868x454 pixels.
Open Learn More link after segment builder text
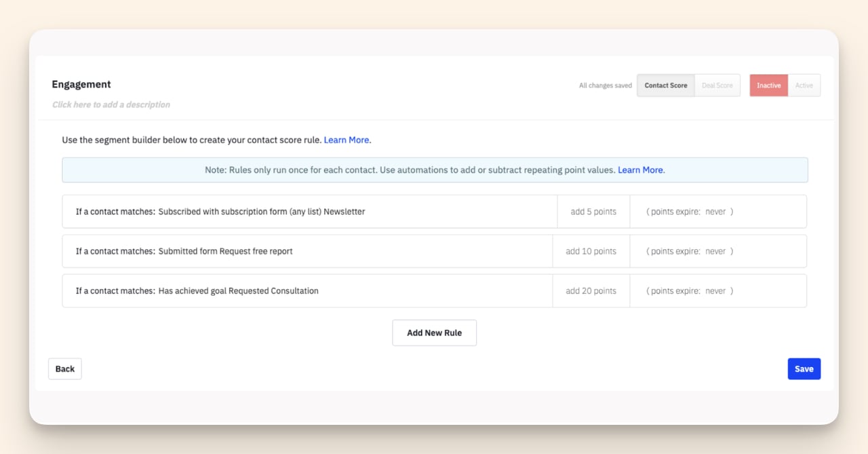[347, 140]
